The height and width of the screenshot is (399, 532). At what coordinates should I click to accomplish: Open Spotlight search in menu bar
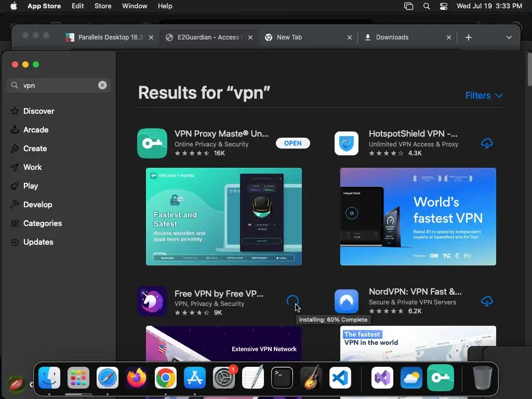pos(427,6)
